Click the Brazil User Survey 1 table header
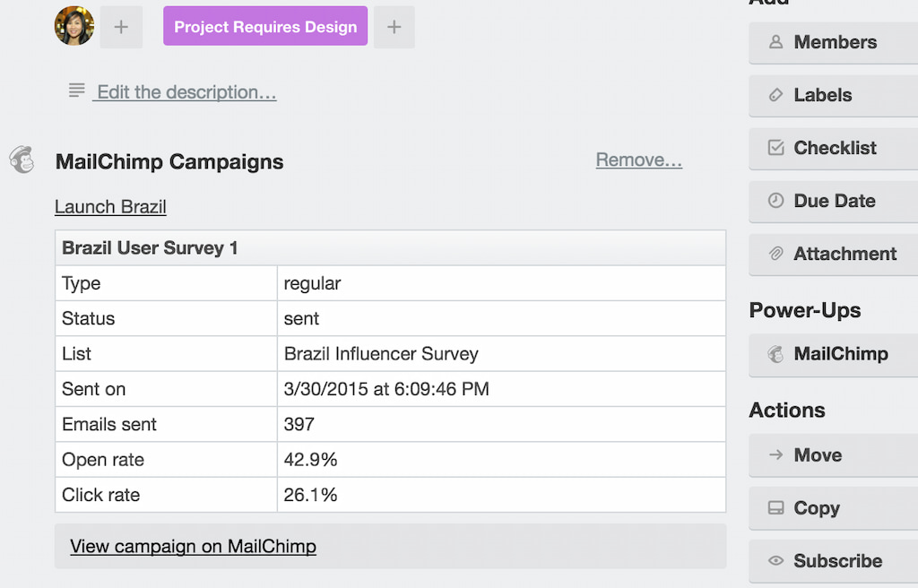The width and height of the screenshot is (918, 588). click(150, 248)
